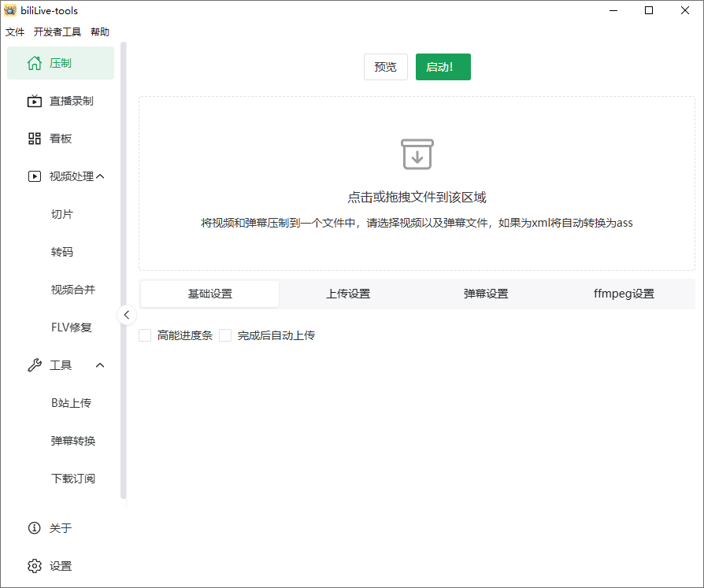Collapse the sidebar with the left arrow
Viewport: 704px width, 588px height.
(x=127, y=314)
